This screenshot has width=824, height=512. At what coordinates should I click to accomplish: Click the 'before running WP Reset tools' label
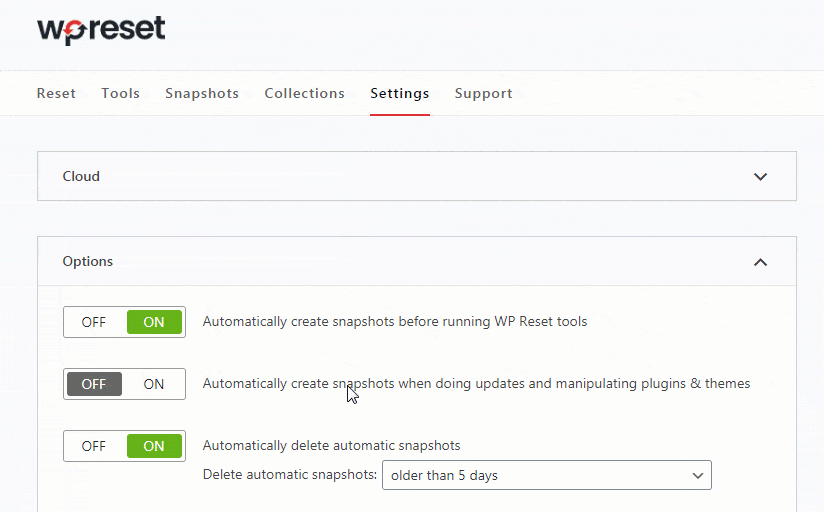point(395,322)
